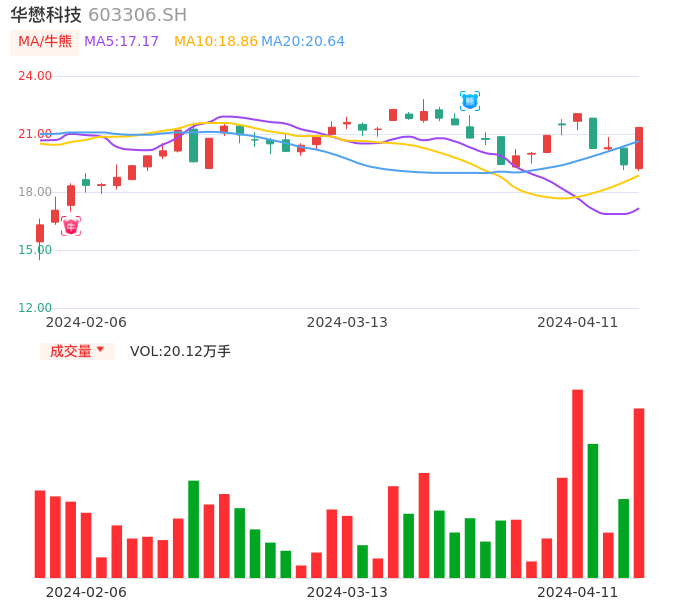Click the 21.00 price axis label
The height and width of the screenshot is (606, 686).
(x=35, y=134)
